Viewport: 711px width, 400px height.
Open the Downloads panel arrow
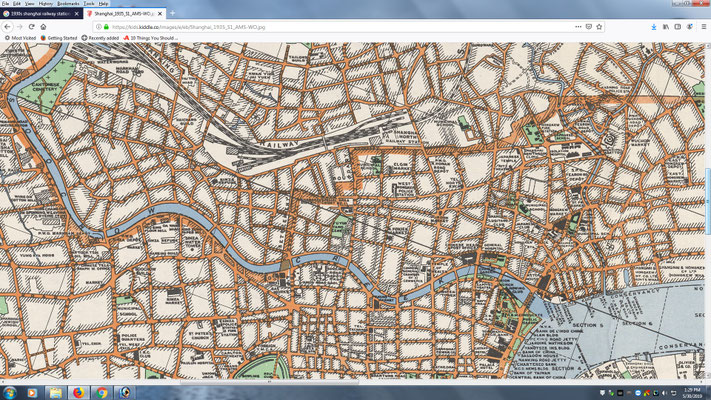(x=654, y=27)
